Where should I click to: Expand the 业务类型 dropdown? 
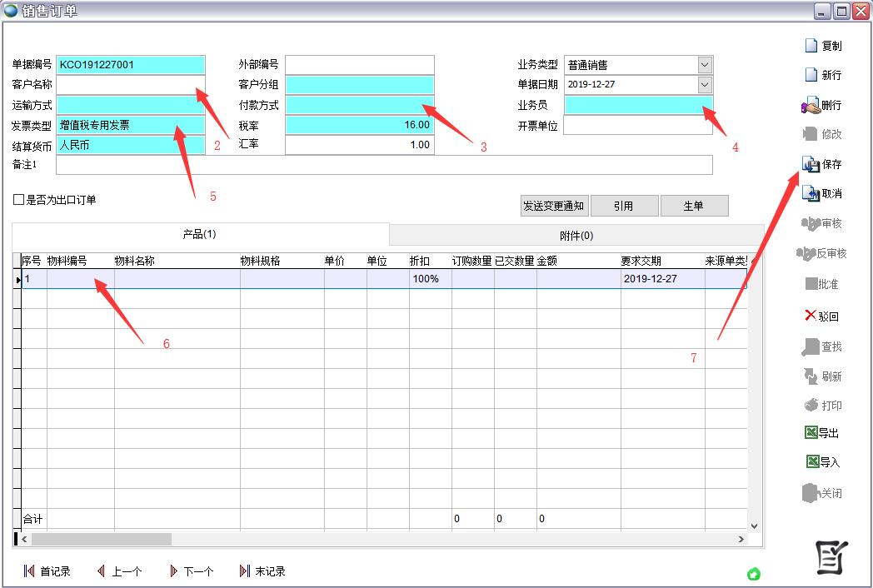(705, 65)
